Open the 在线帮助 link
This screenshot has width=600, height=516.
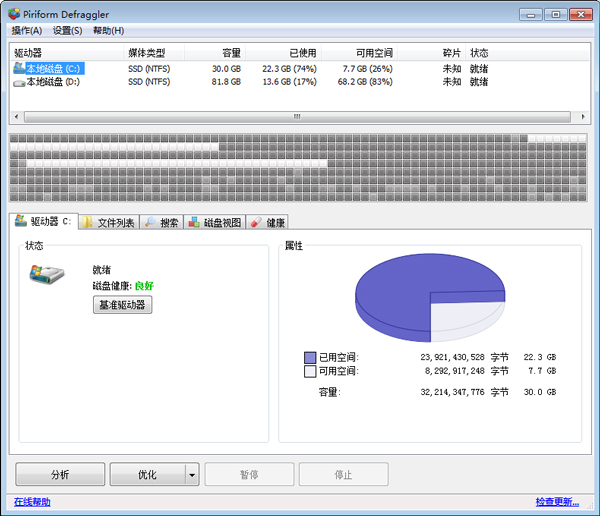32,501
